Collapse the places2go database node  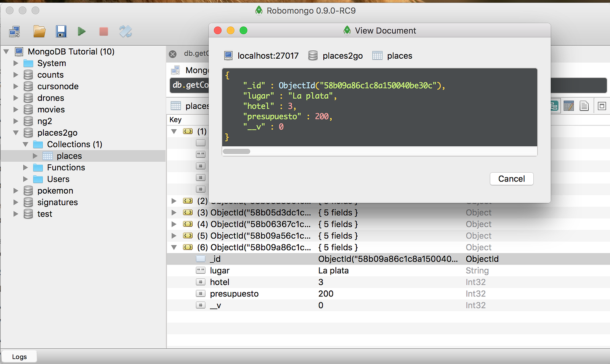click(16, 133)
